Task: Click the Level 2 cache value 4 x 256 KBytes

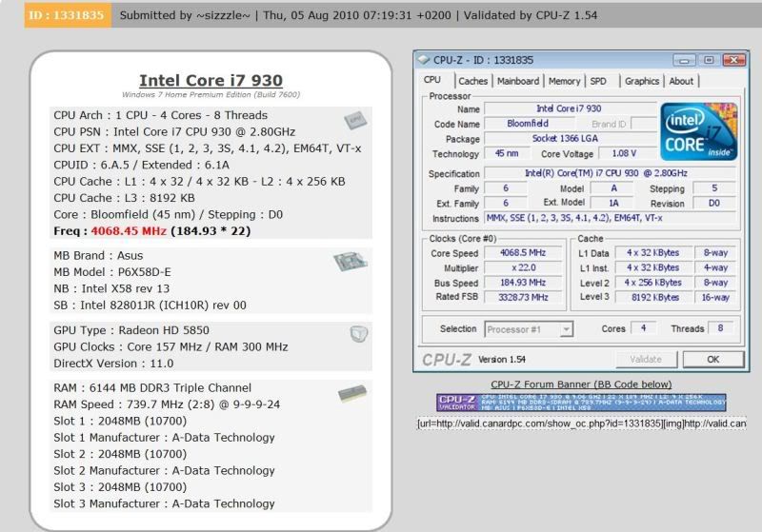Action: click(654, 283)
